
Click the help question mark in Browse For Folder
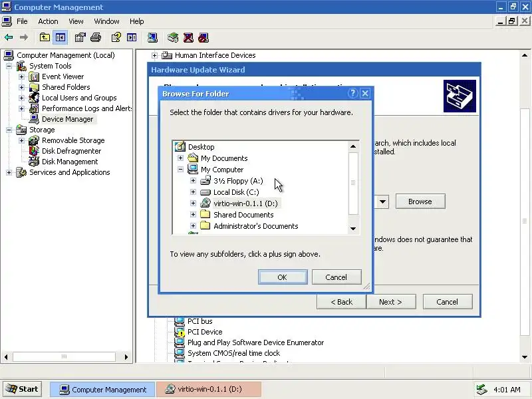coord(353,93)
